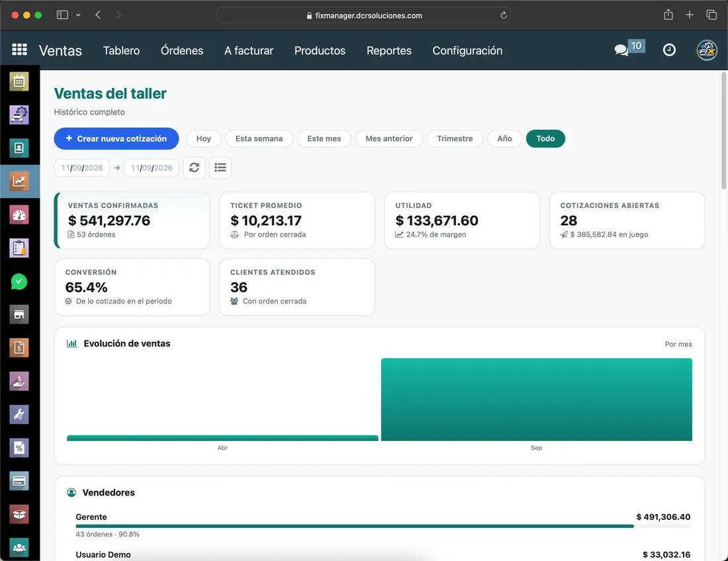
Task: Go back with Safari back arrow
Action: (x=98, y=15)
